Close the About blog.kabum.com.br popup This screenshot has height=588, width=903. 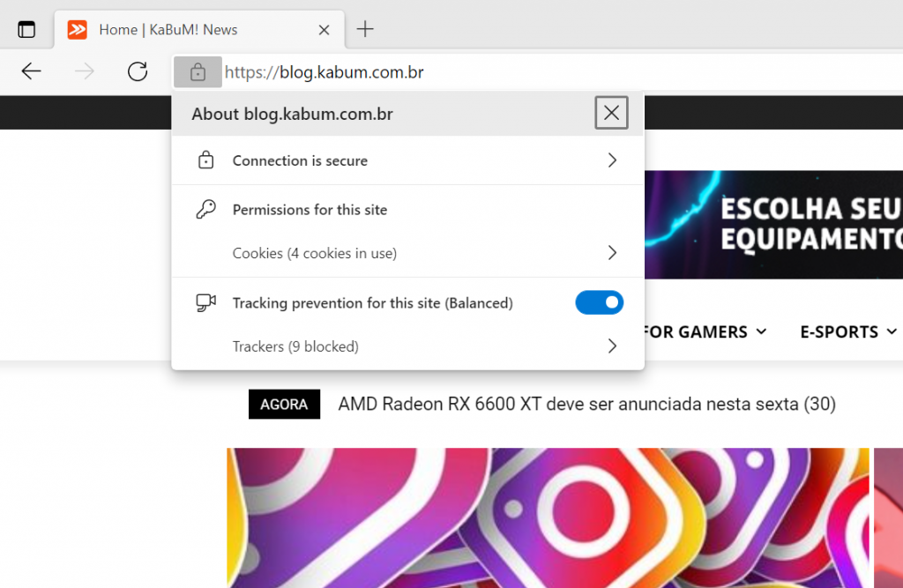coord(611,113)
